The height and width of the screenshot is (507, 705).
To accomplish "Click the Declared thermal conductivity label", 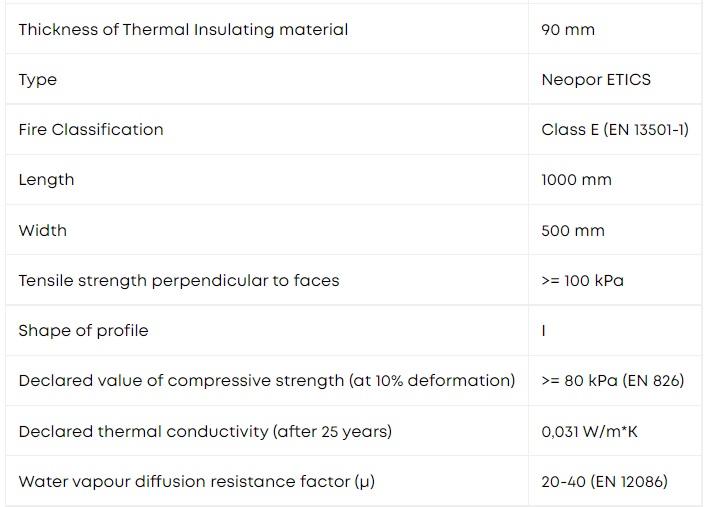I will coord(205,431).
